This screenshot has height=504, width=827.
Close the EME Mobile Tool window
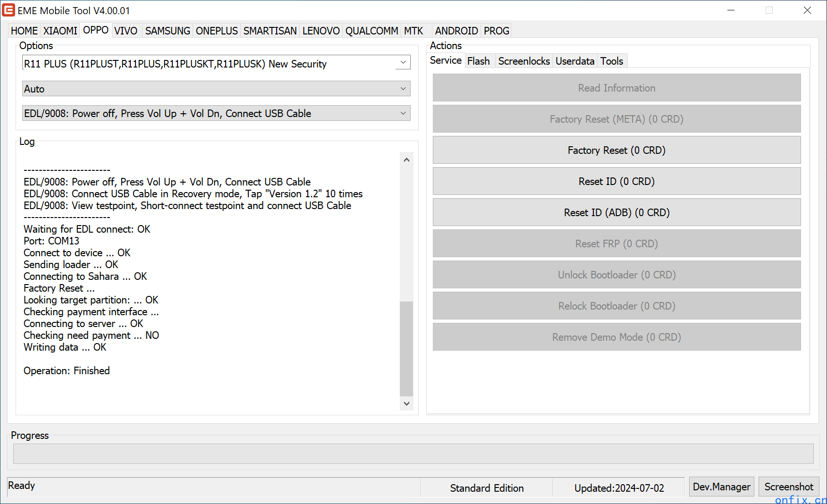pos(807,10)
